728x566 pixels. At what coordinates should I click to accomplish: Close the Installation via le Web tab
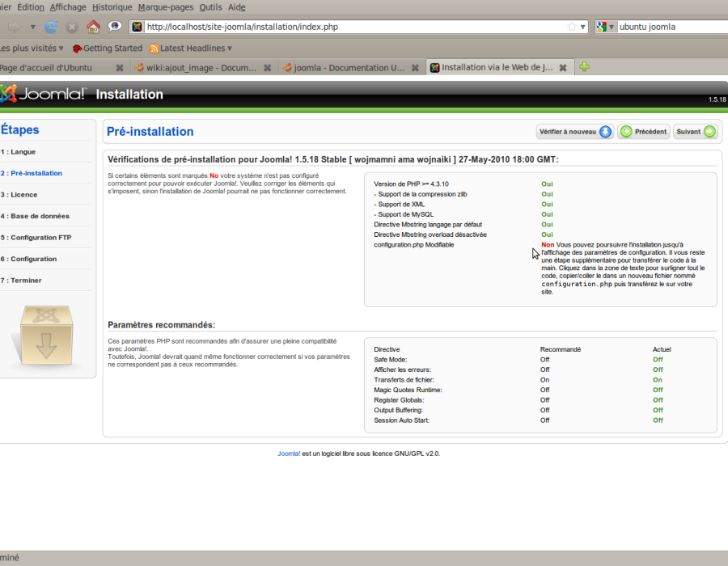point(563,68)
